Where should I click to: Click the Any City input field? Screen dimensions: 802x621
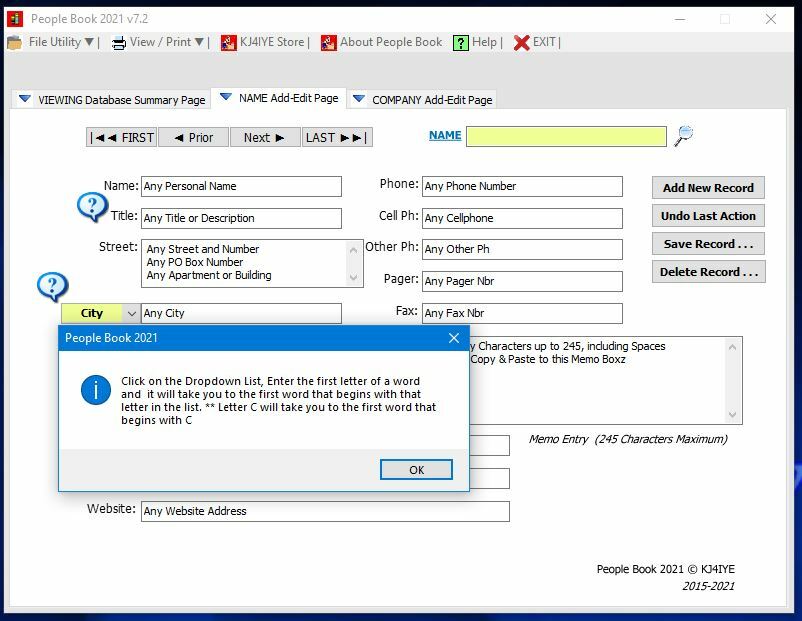[241, 313]
